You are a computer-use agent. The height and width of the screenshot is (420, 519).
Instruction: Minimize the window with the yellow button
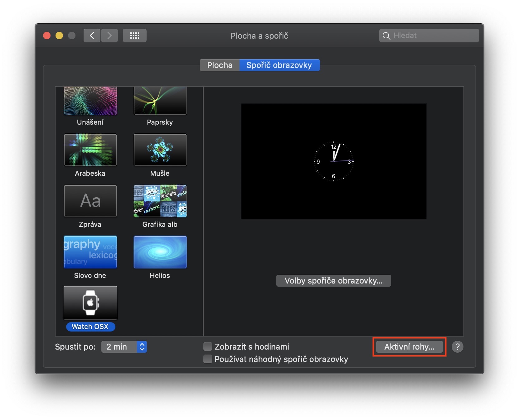pos(59,36)
